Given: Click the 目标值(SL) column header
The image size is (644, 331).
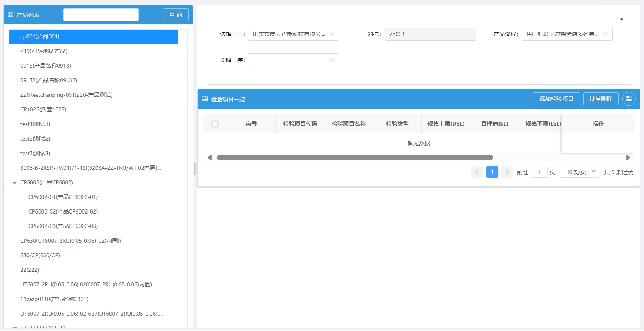Looking at the screenshot, I should [x=495, y=124].
